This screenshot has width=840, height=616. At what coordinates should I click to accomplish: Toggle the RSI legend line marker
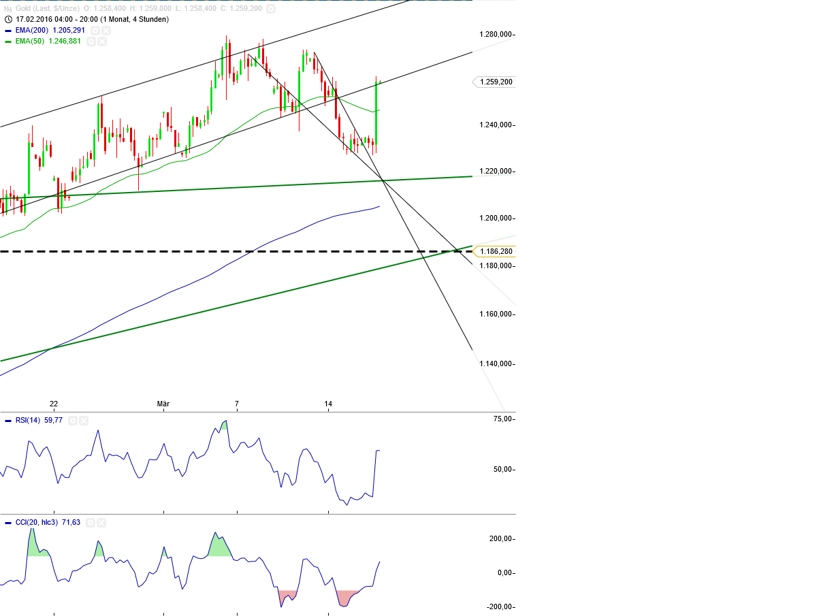click(8, 420)
